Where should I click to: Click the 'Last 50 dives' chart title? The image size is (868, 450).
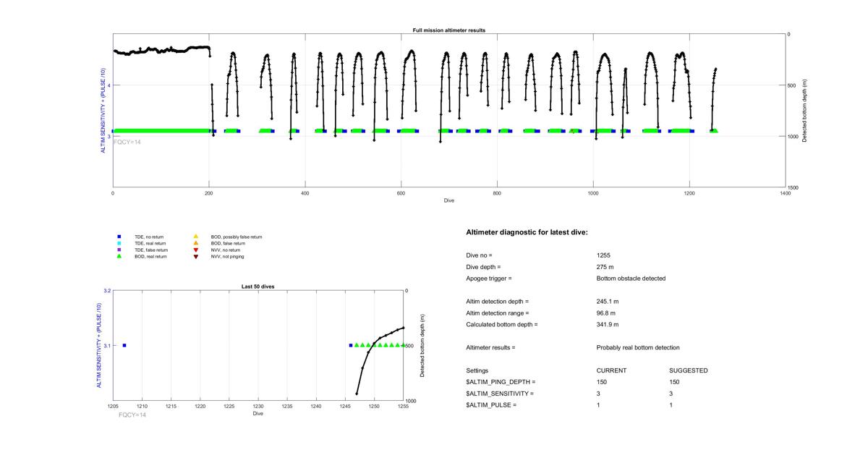click(x=258, y=286)
